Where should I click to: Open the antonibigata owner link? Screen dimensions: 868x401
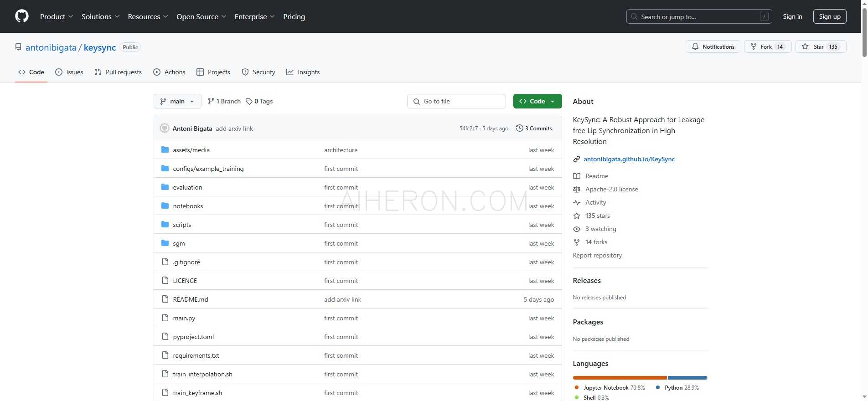point(51,47)
